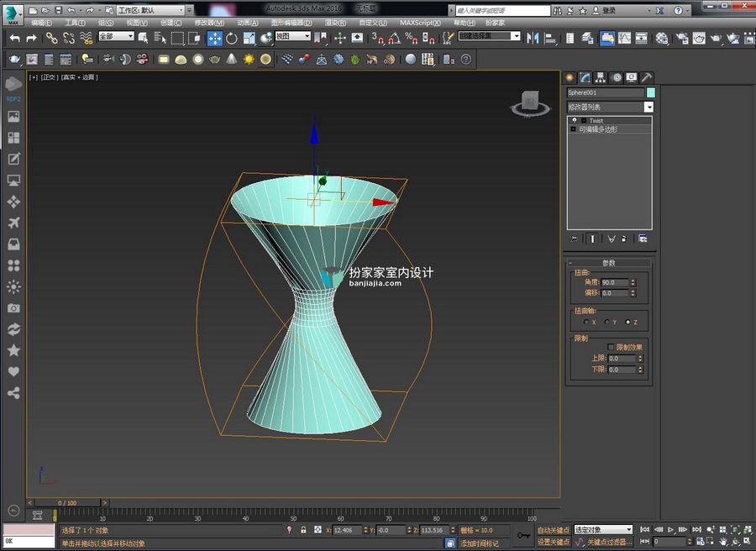
Task: Switch to the Hierarchy panel tab
Action: coord(601,77)
